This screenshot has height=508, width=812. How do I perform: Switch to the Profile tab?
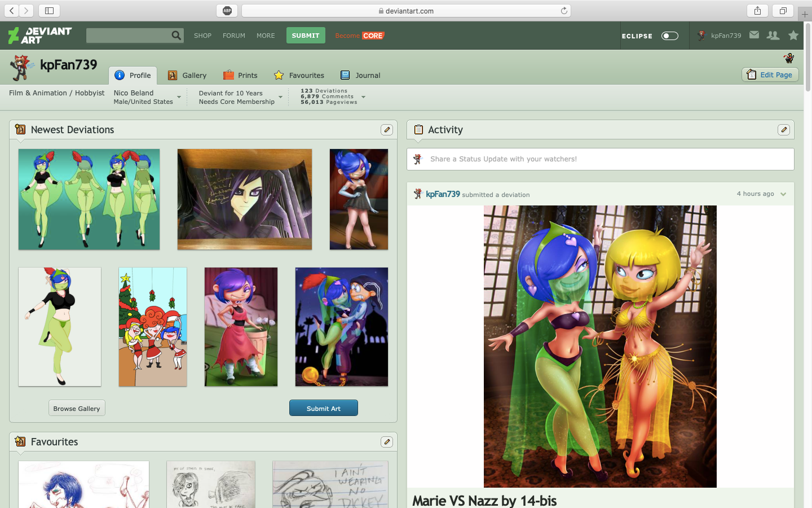[133, 75]
